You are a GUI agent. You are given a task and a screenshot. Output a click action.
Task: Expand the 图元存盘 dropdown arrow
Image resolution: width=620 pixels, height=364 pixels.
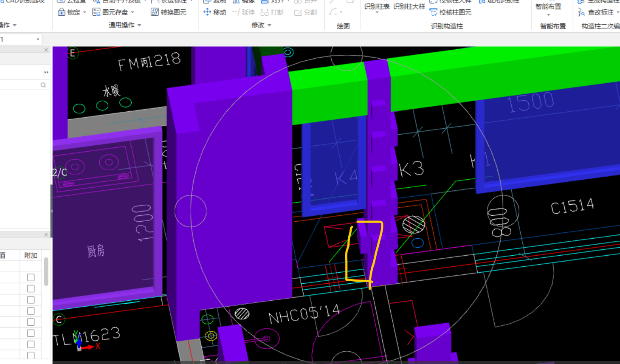[x=132, y=12]
